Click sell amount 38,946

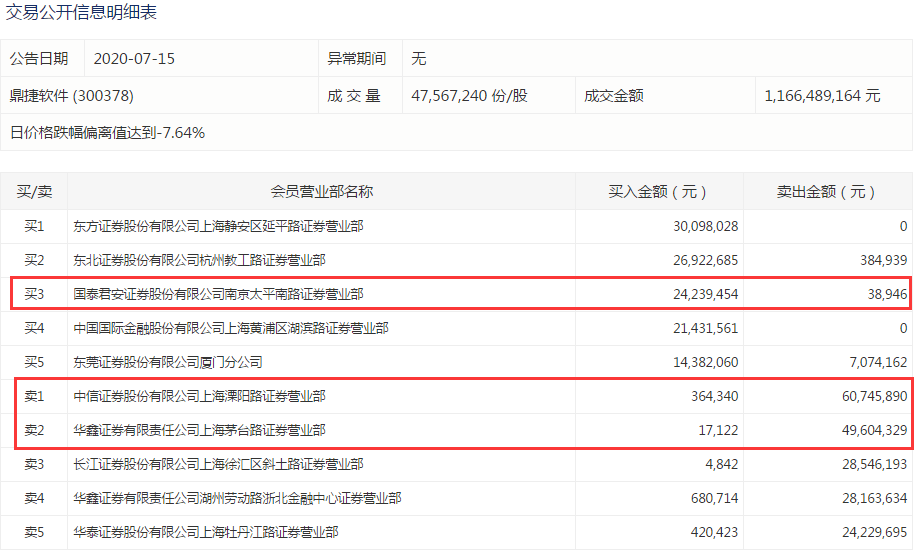(887, 294)
